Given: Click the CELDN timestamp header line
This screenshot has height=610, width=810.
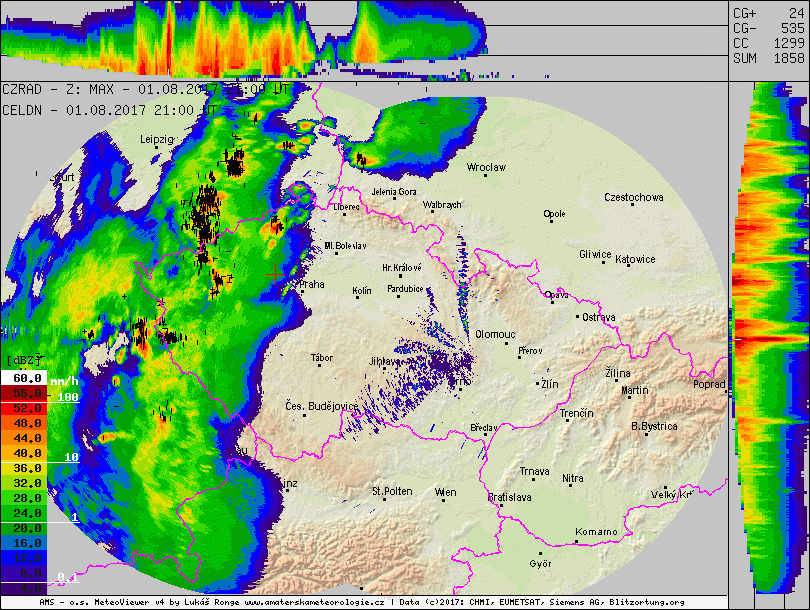Looking at the screenshot, I should click(110, 110).
